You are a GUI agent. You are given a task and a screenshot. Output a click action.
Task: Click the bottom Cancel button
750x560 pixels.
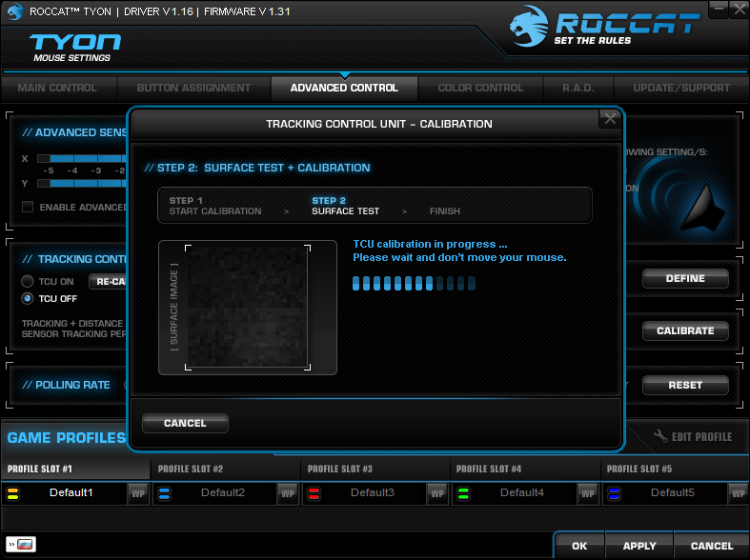click(711, 546)
